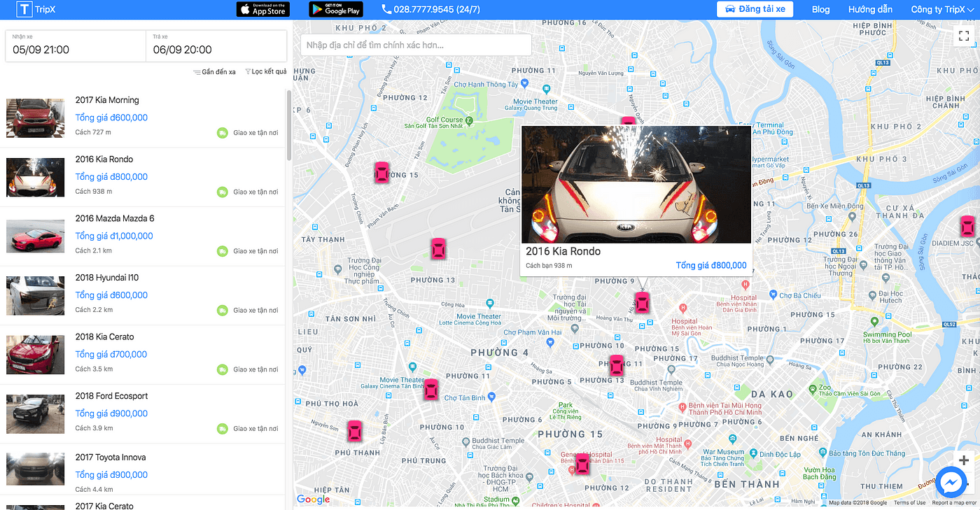Image resolution: width=980 pixels, height=510 pixels.
Task: Open the Messenger chat bubble
Action: click(x=950, y=483)
